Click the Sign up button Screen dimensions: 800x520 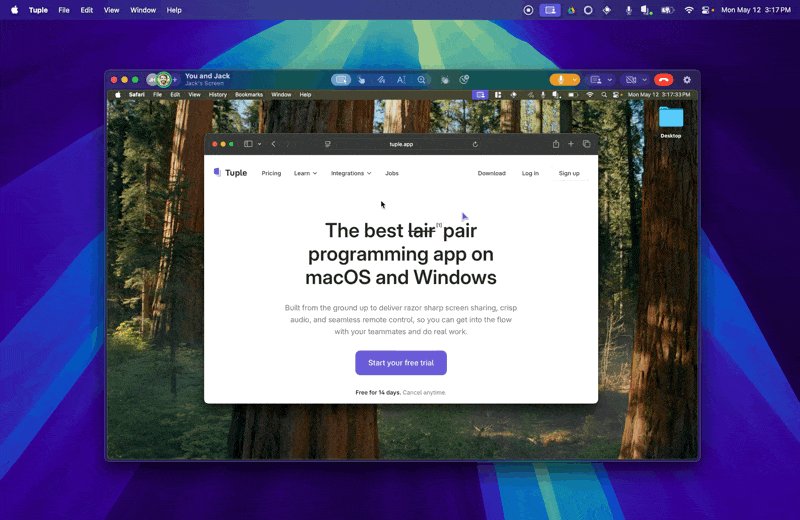click(x=569, y=173)
